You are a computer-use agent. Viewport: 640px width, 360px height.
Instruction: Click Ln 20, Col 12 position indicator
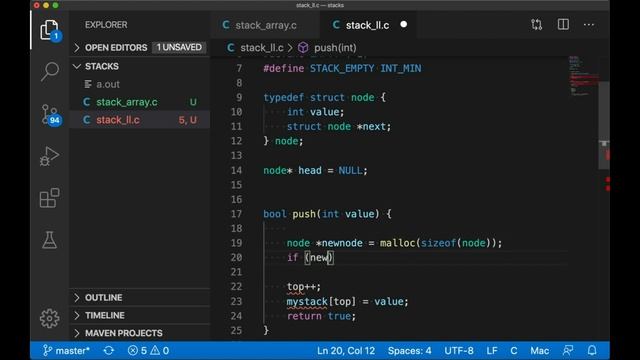[x=346, y=351]
